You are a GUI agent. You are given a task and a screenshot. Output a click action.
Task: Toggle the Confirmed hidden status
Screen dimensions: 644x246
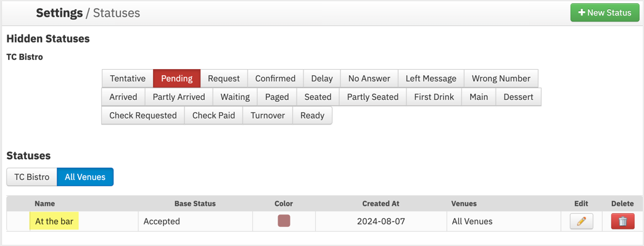[275, 78]
